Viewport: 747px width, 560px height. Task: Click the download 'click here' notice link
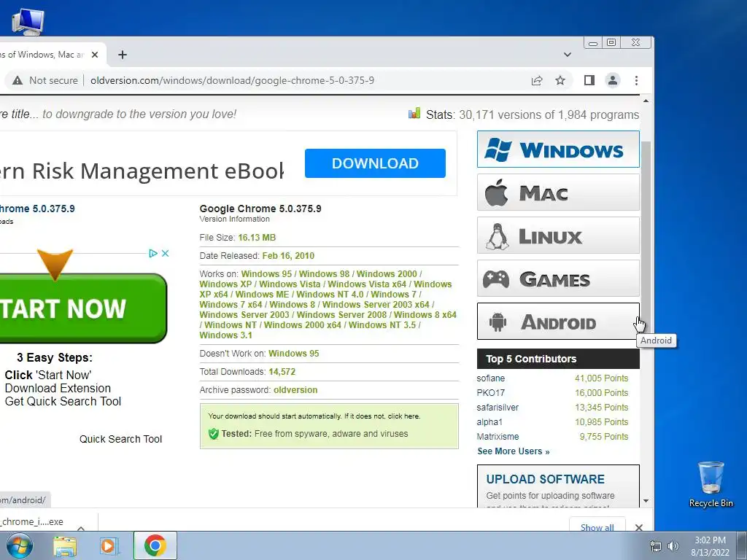pos(404,416)
